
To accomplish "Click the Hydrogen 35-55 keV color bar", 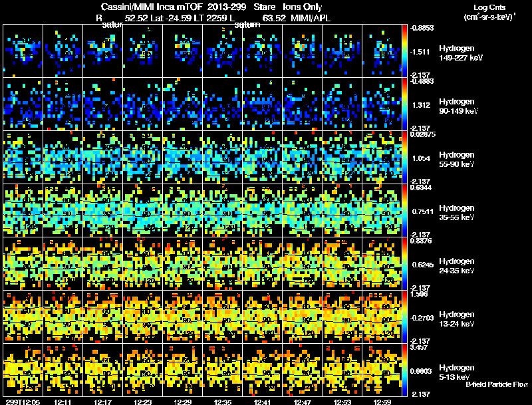I will (404, 211).
